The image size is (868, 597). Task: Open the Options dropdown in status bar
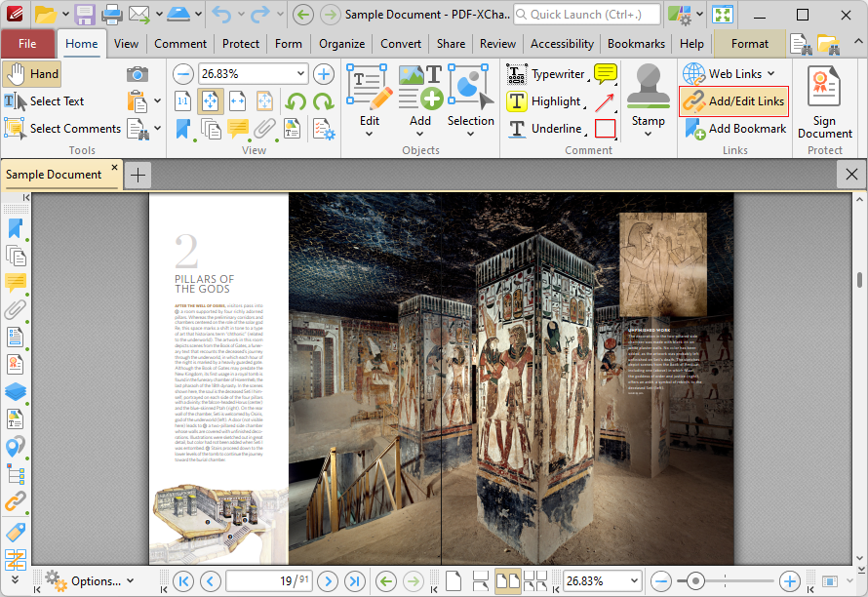[90, 581]
